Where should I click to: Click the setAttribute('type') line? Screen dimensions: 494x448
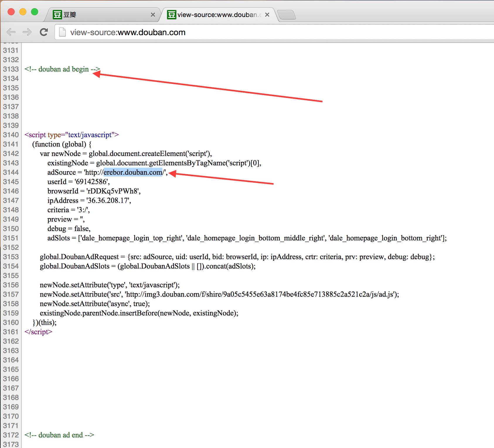[x=110, y=285]
